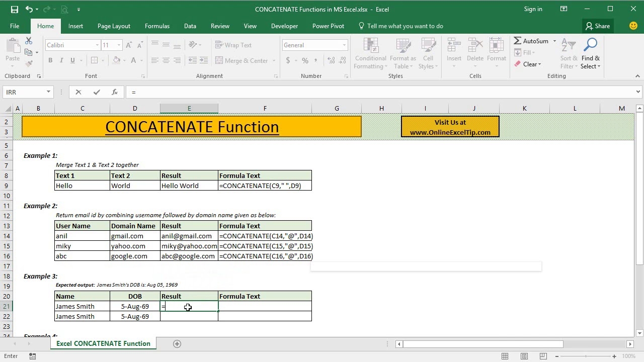This screenshot has width=644, height=362.
Task: Open the Quick Access Toolbar customize arrow
Action: click(x=79, y=10)
